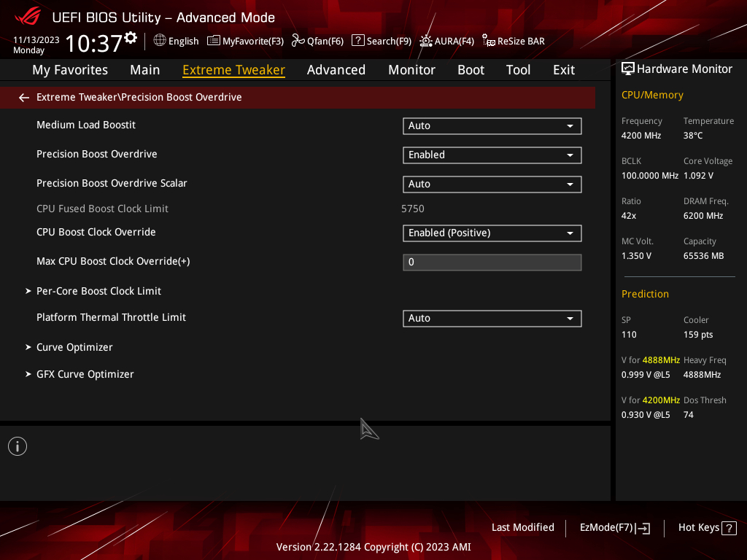Toggle the ReSize BAR icon
747x560 pixels.
488,41
